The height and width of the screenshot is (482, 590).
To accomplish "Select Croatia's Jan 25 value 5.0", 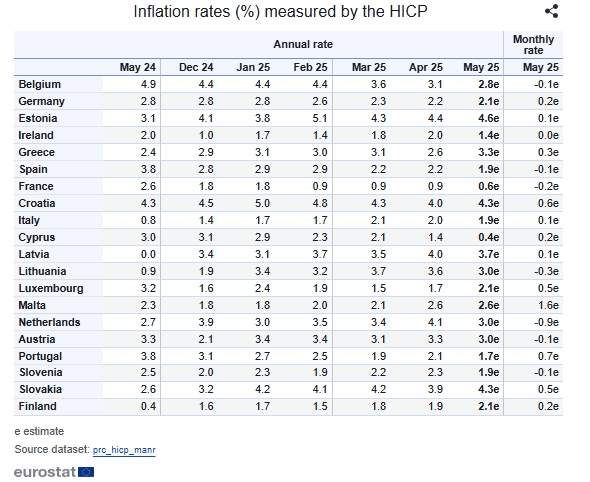I will (262, 203).
